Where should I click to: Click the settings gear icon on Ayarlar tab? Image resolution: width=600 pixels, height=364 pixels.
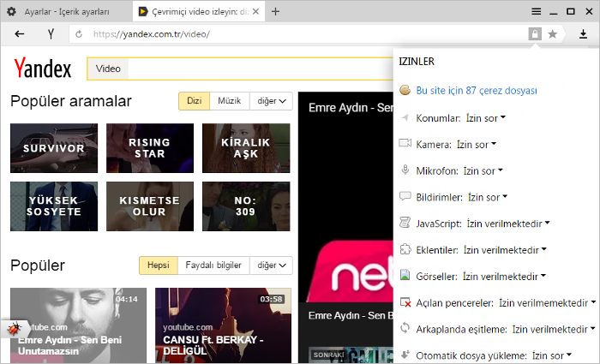[11, 11]
